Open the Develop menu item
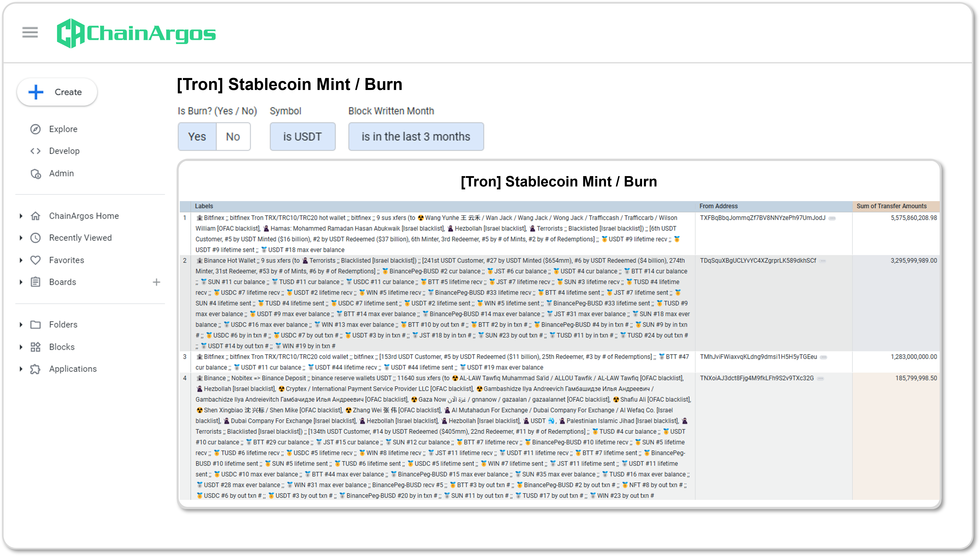The height and width of the screenshot is (556, 980). (64, 151)
